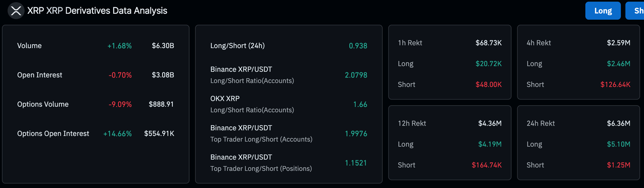Click the XRP Derivatives Data Analysis heading
The image size is (644, 188).
pos(97,11)
